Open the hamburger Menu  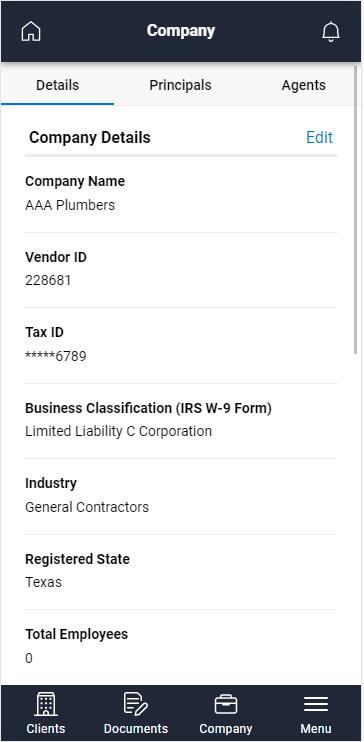pyautogui.click(x=316, y=713)
